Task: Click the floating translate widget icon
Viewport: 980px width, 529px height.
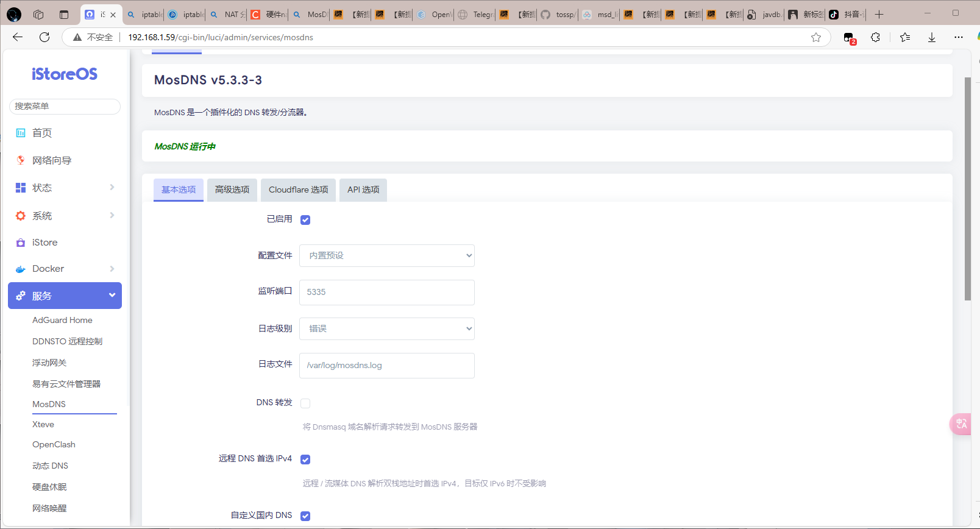Action: [961, 424]
